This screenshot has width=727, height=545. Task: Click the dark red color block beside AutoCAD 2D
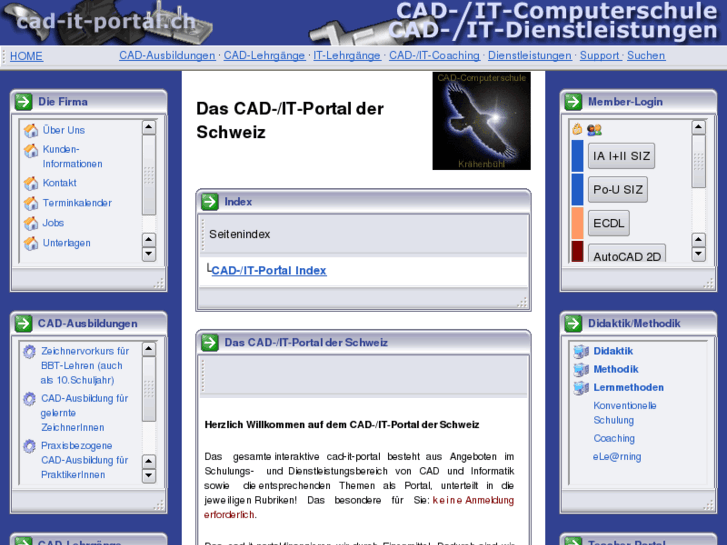[577, 251]
